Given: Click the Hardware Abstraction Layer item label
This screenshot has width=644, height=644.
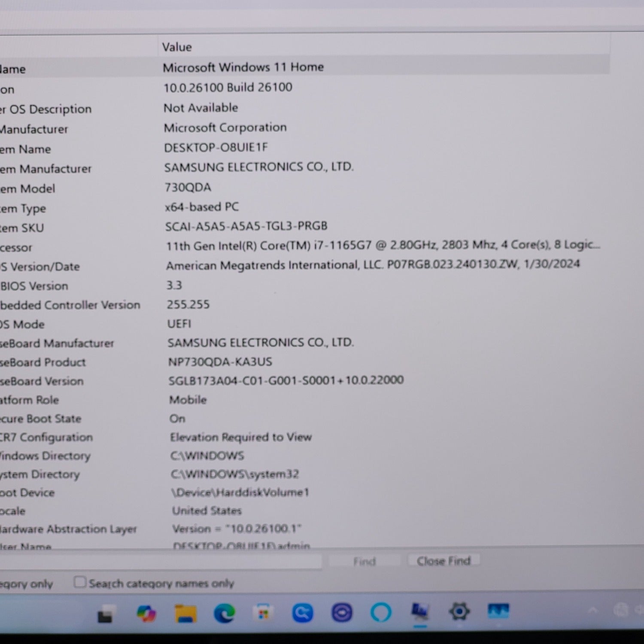Looking at the screenshot, I should pos(68,529).
